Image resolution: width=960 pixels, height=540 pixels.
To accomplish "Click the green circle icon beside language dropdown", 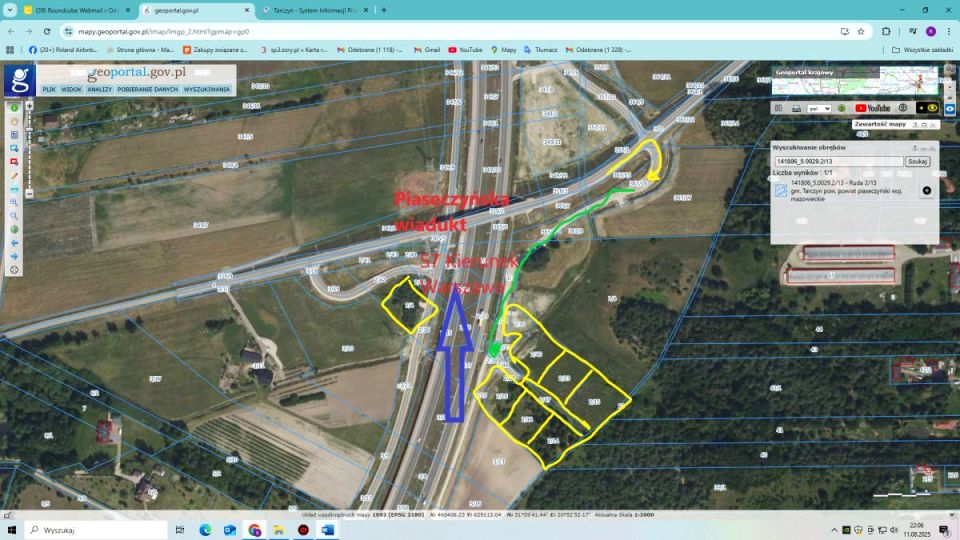I will tap(842, 108).
